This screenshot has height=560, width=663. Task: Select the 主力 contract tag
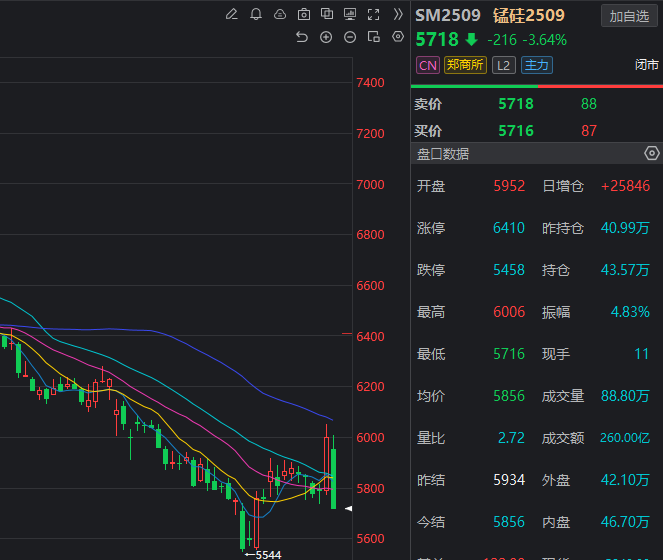click(537, 65)
